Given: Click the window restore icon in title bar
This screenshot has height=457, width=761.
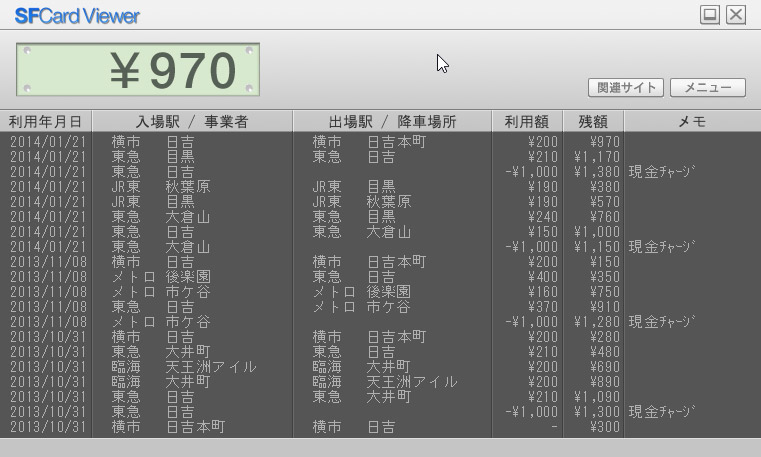Looking at the screenshot, I should click(710, 14).
